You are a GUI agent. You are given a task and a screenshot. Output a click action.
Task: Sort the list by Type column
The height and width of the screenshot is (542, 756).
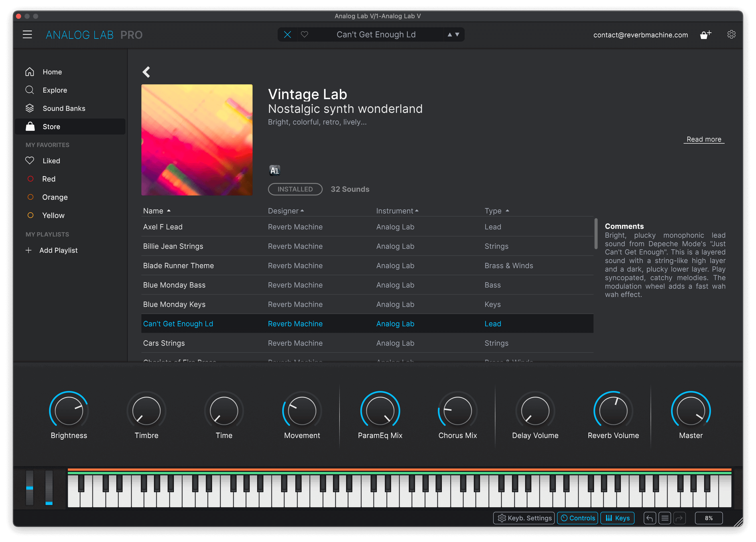[x=497, y=211]
